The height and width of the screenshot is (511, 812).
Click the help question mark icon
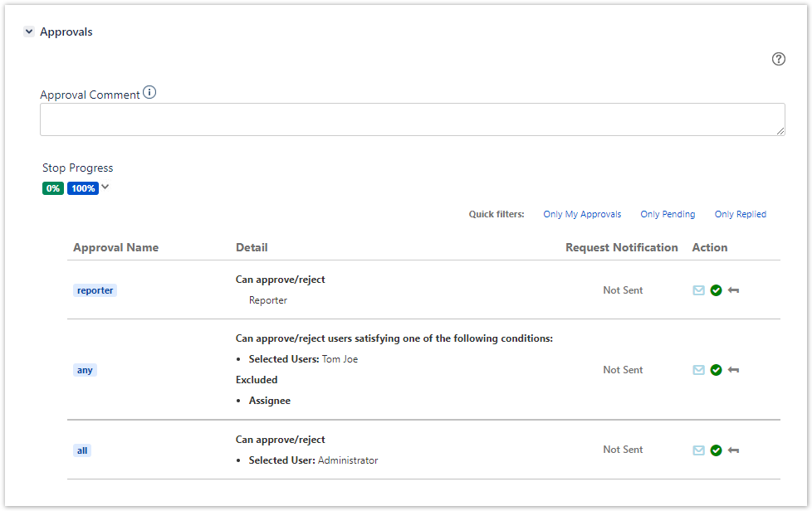point(778,59)
